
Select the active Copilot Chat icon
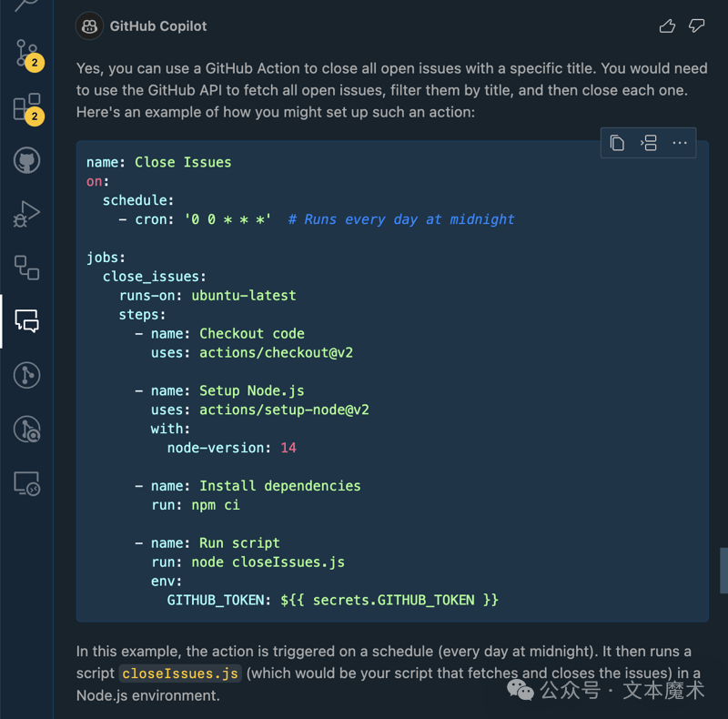tap(27, 321)
